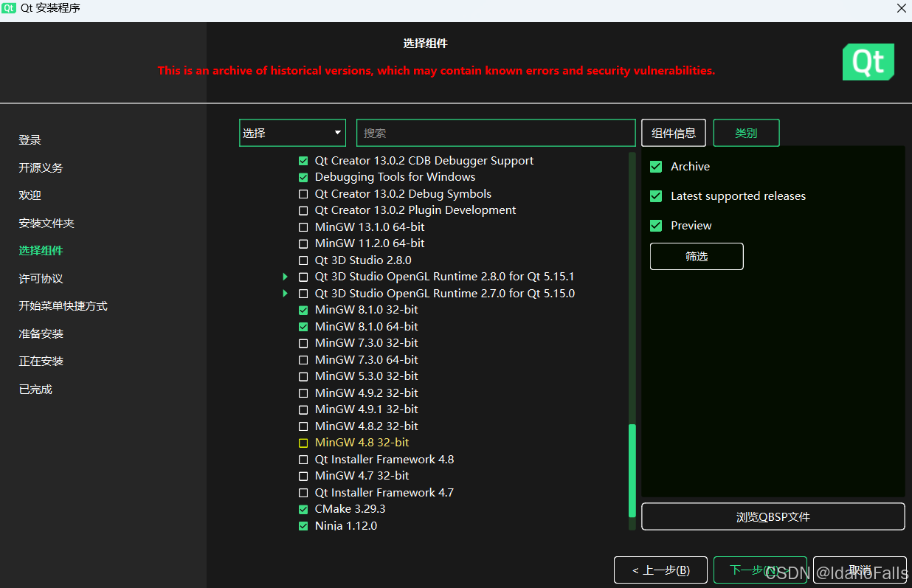912x588 pixels.
Task: Expand Qt 3D Studio OpenGL Runtime 2.8.0
Action: [x=286, y=277]
